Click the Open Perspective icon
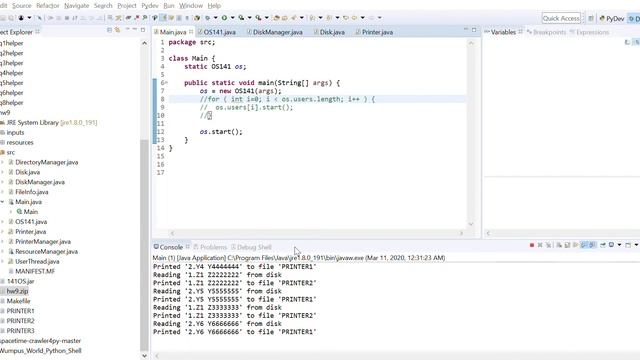 [x=591, y=18]
